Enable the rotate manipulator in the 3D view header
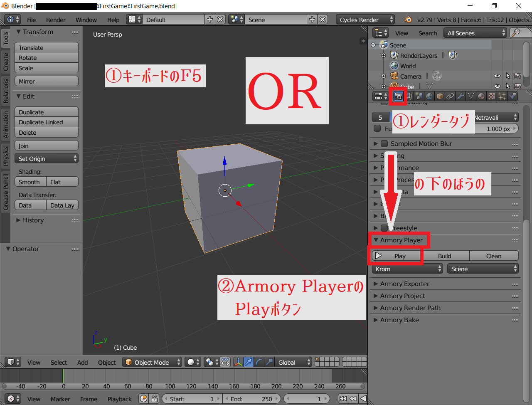 click(x=259, y=362)
